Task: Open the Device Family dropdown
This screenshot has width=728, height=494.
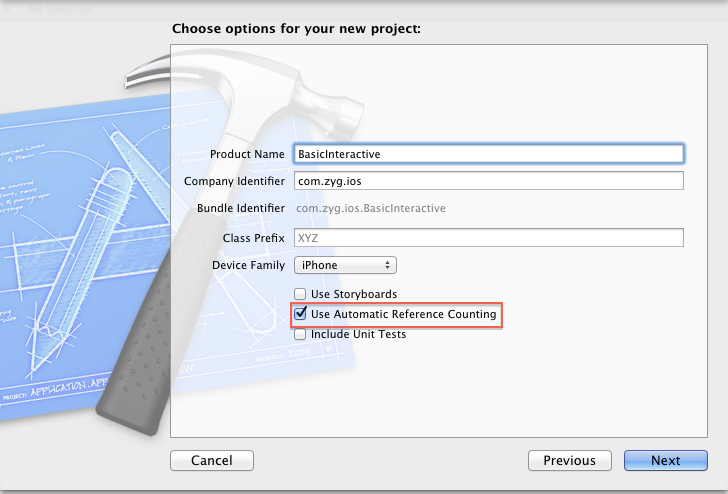Action: [x=345, y=265]
